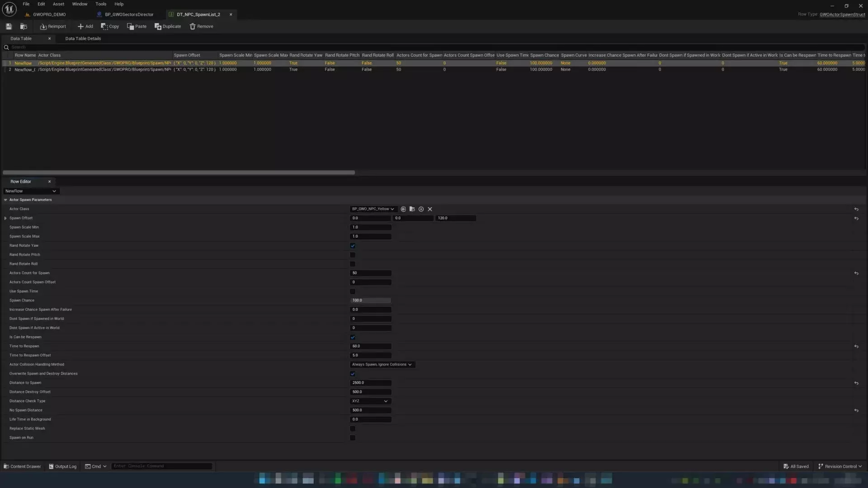
Task: Open the Distance Check Type dropdown
Action: click(370, 401)
